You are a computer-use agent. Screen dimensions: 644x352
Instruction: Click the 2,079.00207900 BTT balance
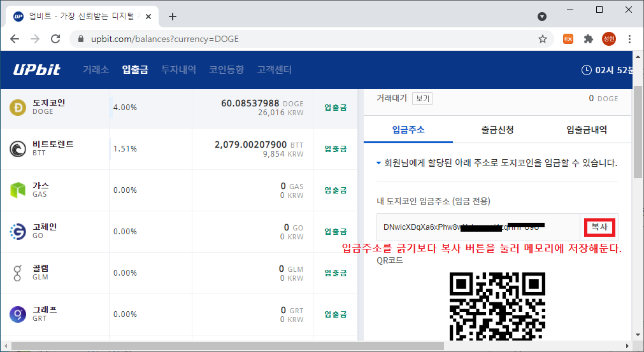(x=259, y=144)
